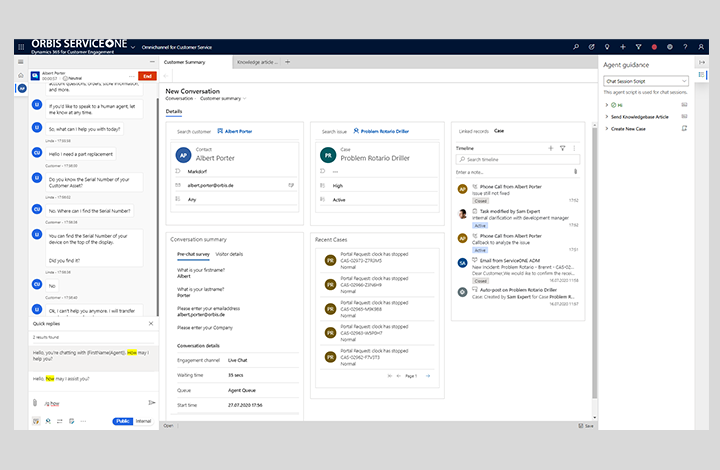Go to Home in session sidebar
This screenshot has height=470, width=720.
(x=21, y=75)
